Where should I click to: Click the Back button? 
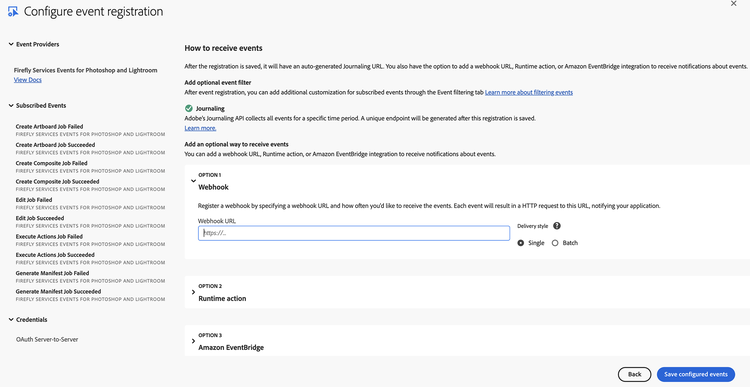coord(634,374)
